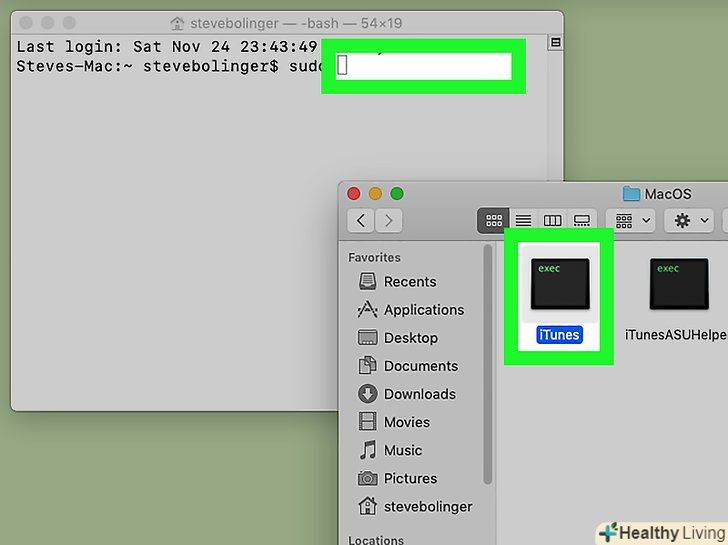Open Music in Finder sidebar
The height and width of the screenshot is (545, 728).
pyautogui.click(x=390, y=450)
